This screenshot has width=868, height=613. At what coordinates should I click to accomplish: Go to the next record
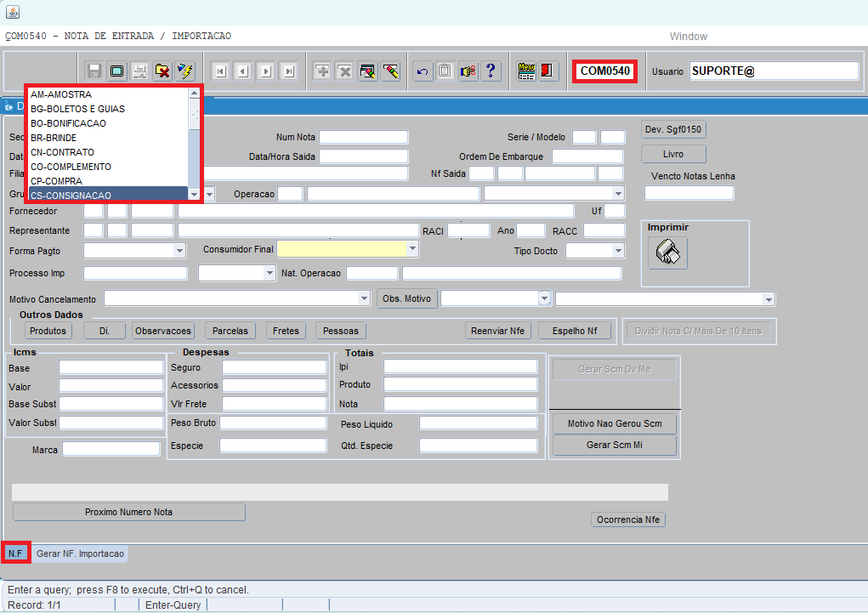pyautogui.click(x=266, y=71)
